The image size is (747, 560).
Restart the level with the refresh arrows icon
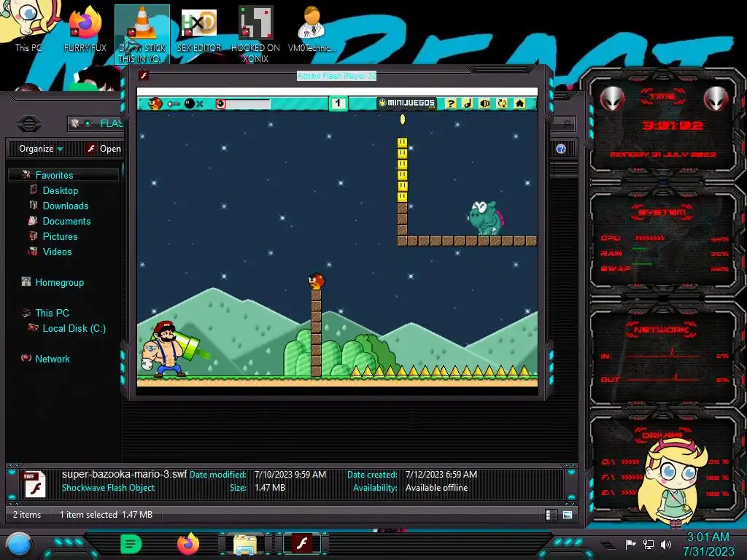point(502,104)
